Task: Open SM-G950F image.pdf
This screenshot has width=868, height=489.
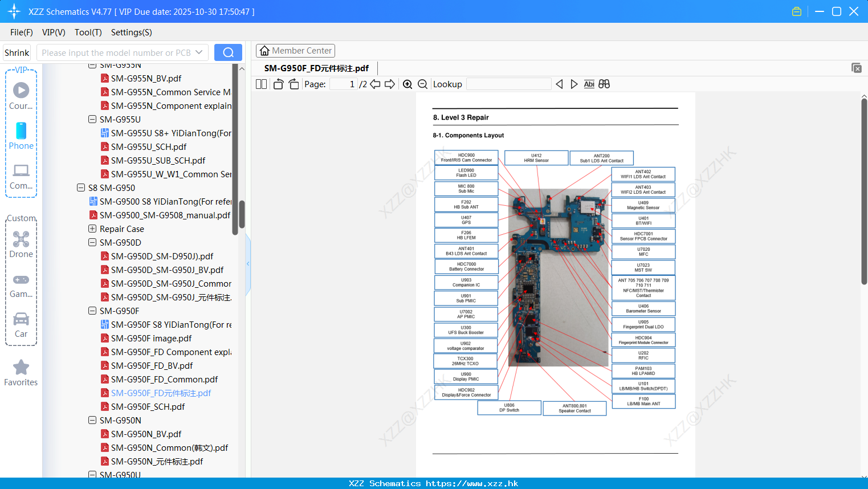Action: click(x=151, y=338)
